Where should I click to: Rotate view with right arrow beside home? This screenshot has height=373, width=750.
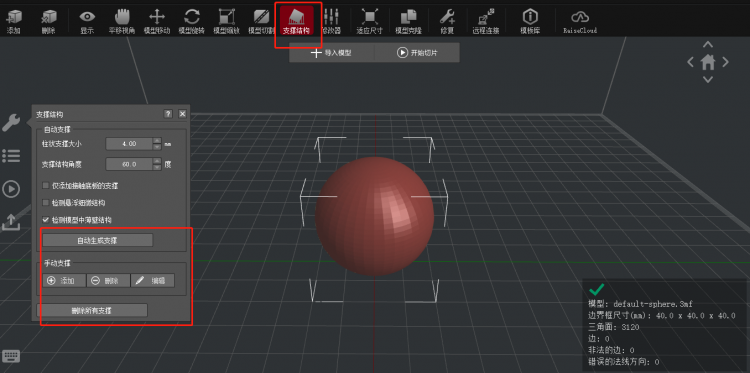point(726,62)
